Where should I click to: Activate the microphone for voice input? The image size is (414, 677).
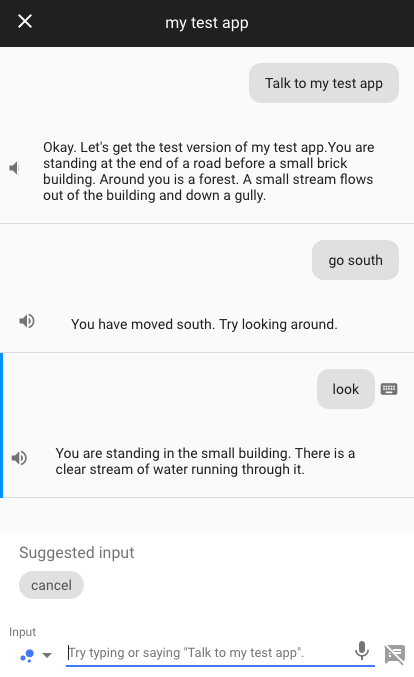(x=362, y=651)
